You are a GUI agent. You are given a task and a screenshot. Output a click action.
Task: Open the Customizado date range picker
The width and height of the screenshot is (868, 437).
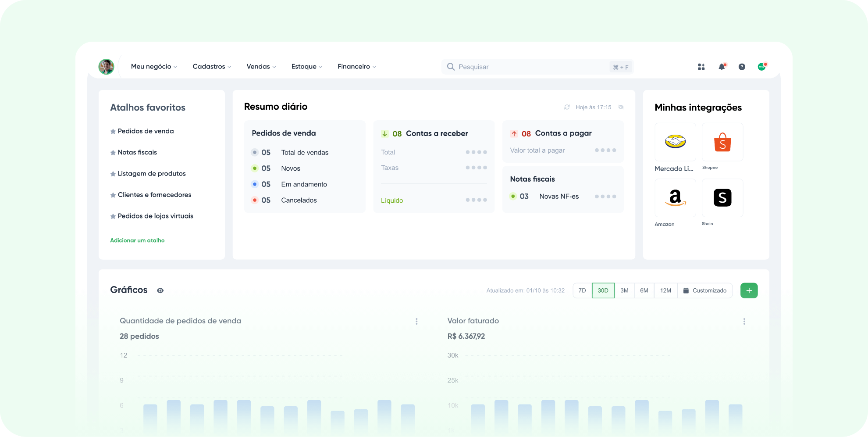705,290
